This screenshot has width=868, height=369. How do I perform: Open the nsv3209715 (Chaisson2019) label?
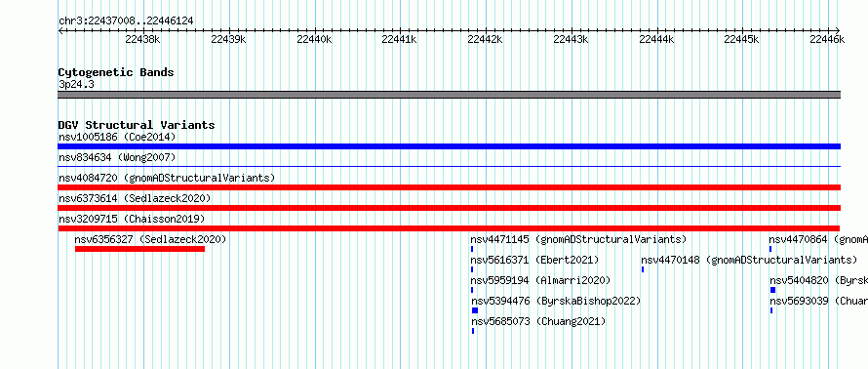[132, 219]
